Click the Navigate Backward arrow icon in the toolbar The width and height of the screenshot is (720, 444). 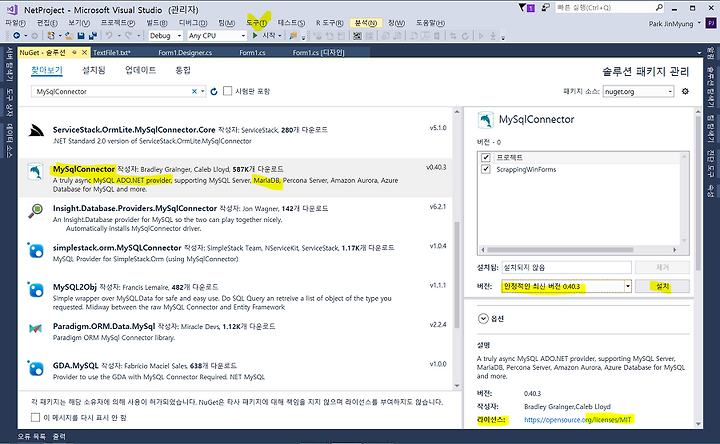17,35
